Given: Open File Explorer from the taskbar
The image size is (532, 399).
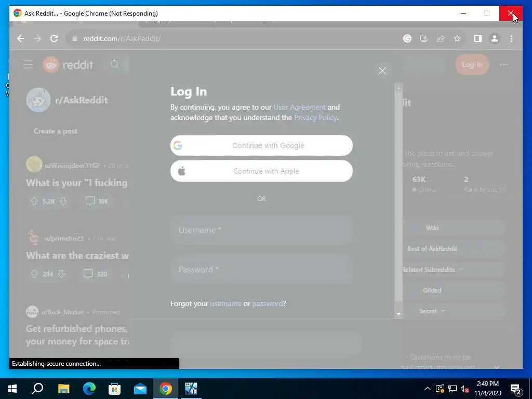Looking at the screenshot, I should (63, 389).
